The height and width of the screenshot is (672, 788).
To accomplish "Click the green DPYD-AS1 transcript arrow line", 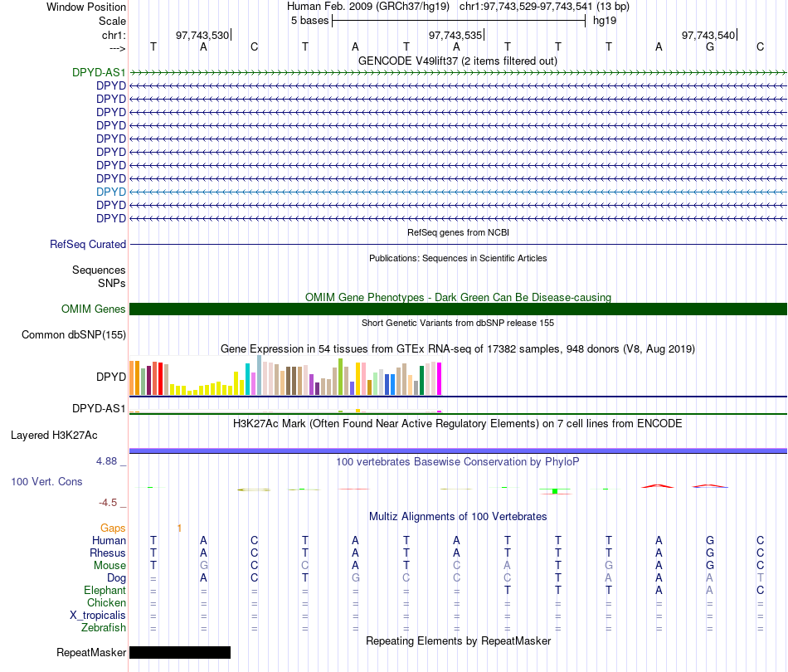I will [x=458, y=73].
